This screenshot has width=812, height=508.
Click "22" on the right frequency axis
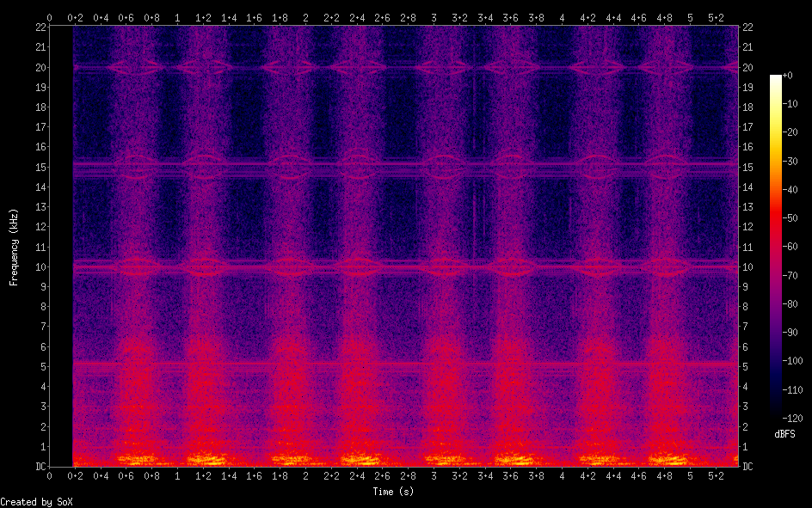tap(747, 28)
